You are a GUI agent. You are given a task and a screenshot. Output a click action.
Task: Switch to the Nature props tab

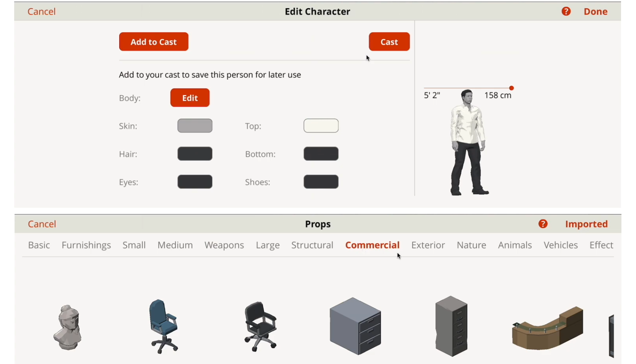[x=471, y=245]
